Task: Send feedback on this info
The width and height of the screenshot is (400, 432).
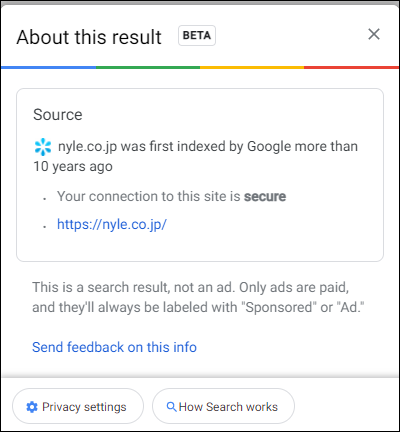Action: pyautogui.click(x=114, y=347)
